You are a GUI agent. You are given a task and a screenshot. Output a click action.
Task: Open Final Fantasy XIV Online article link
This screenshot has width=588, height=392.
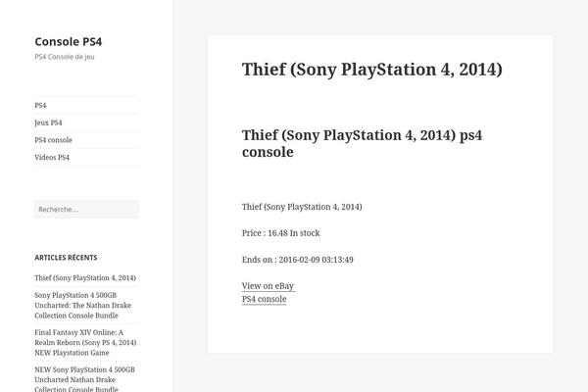pyautogui.click(x=85, y=342)
